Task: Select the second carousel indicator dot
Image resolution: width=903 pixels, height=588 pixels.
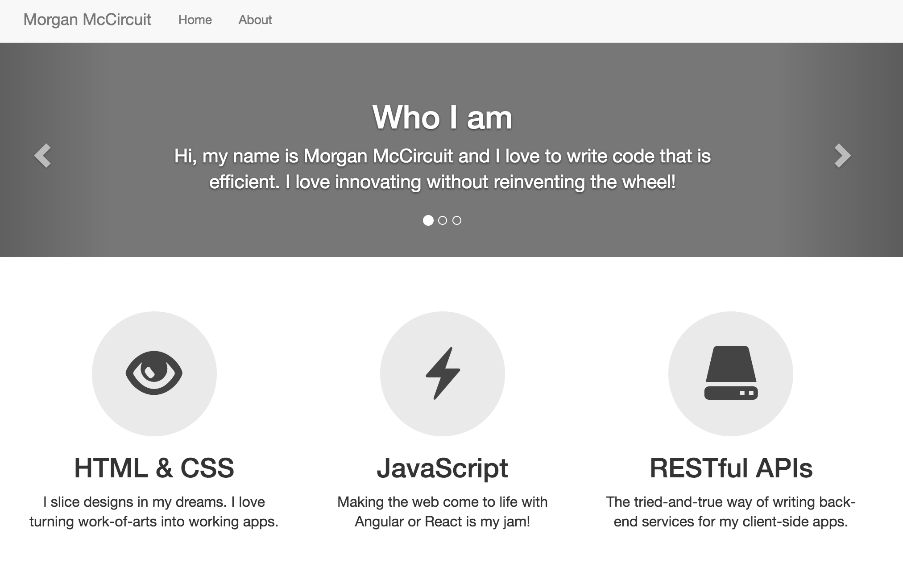Action: (x=443, y=220)
